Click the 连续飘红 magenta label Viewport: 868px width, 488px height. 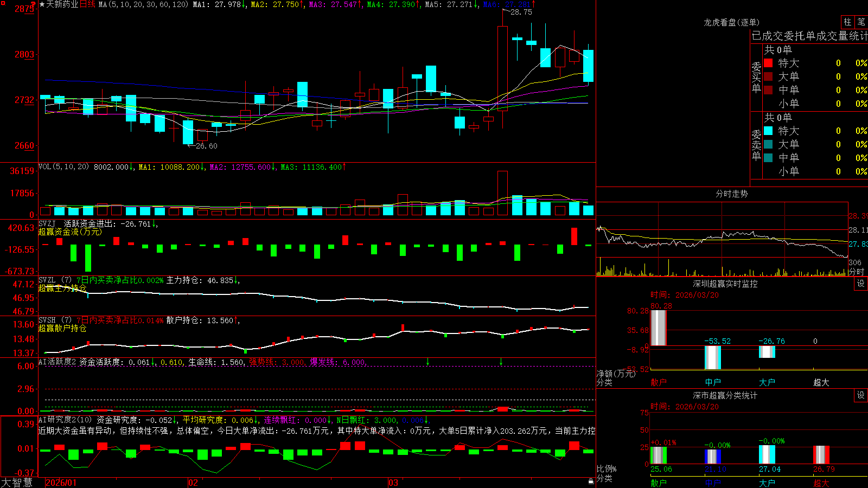point(296,420)
